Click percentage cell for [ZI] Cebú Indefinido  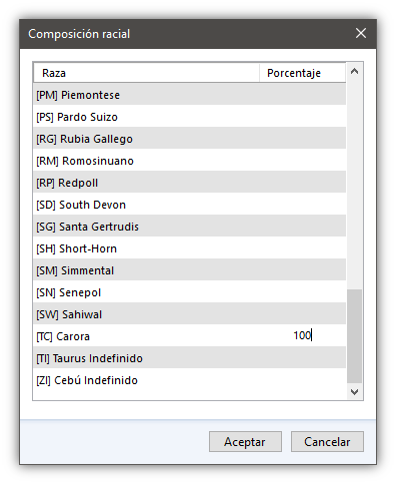(x=302, y=380)
